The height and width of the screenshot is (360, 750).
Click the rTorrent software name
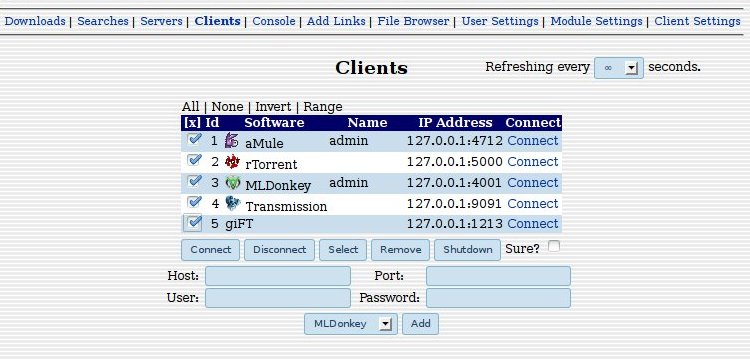(x=271, y=164)
